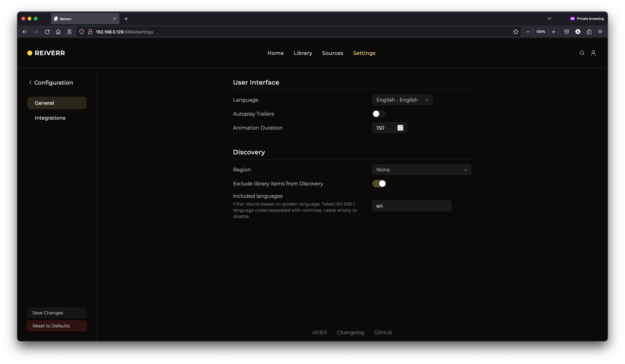This screenshot has width=625, height=364.
Task: Click the back arrow near Configuration
Action: 30,82
